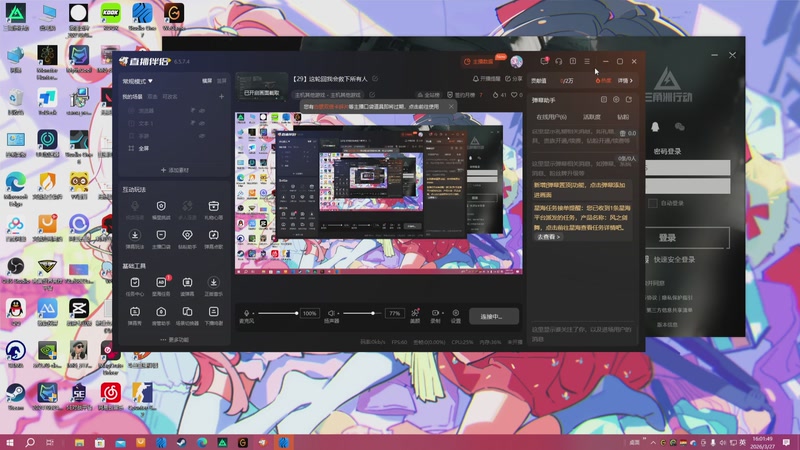Click the microphone icon by the 100% slider
This screenshot has height=450, width=800.
(246, 313)
